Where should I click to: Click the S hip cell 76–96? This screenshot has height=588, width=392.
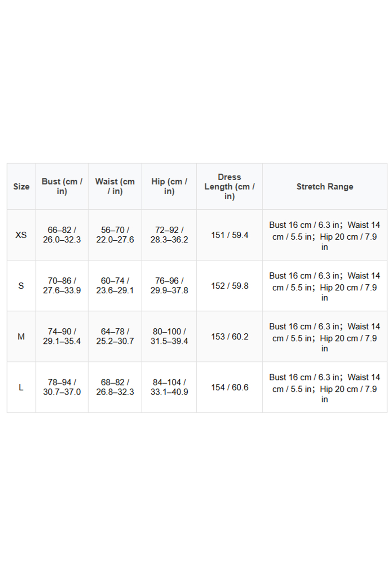coord(169,286)
